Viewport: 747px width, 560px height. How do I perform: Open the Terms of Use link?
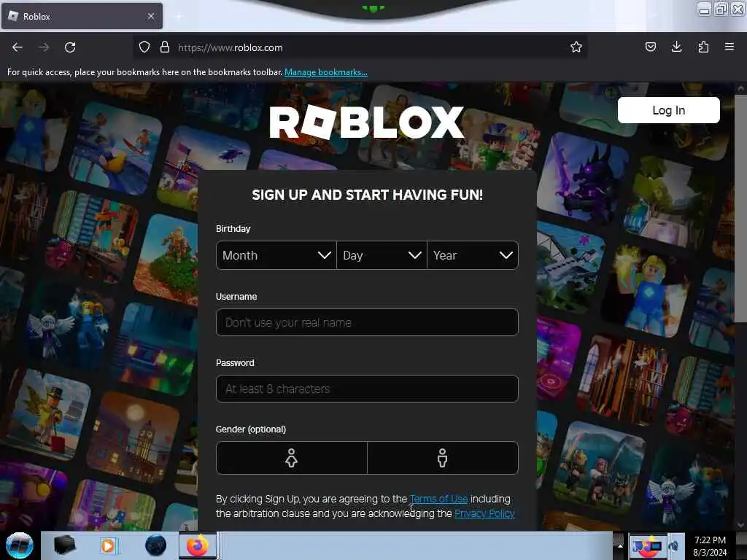click(x=438, y=499)
